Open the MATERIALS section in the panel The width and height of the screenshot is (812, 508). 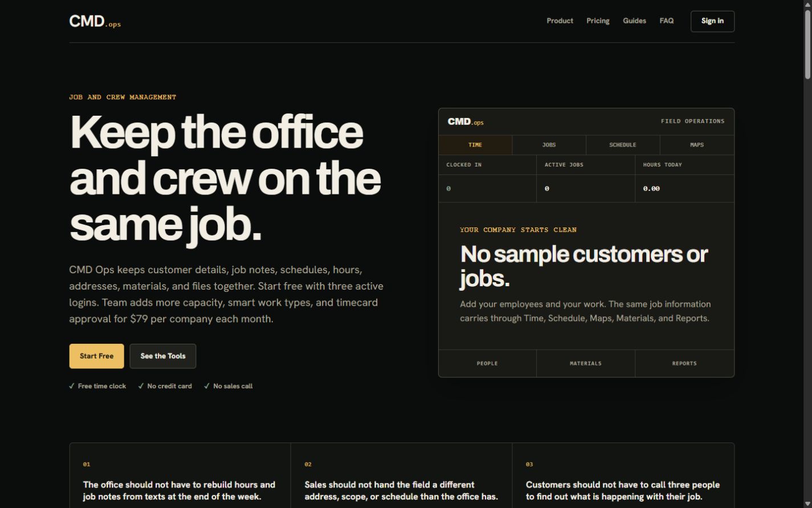586,363
